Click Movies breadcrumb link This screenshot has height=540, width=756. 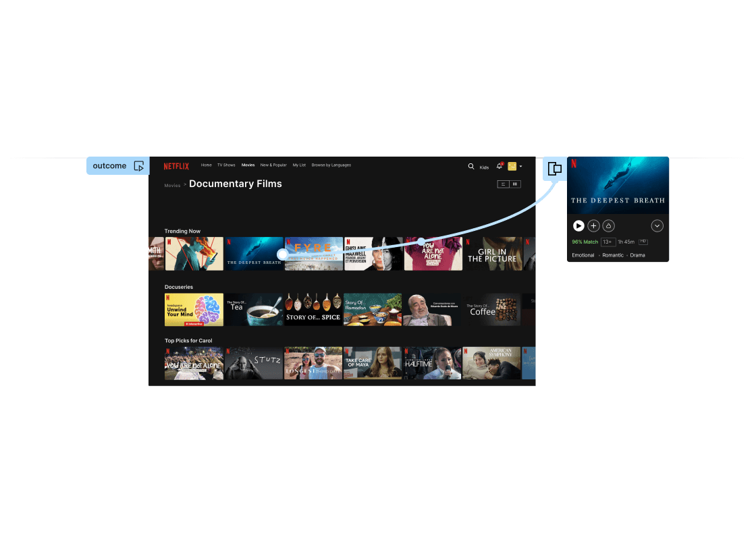pos(172,185)
